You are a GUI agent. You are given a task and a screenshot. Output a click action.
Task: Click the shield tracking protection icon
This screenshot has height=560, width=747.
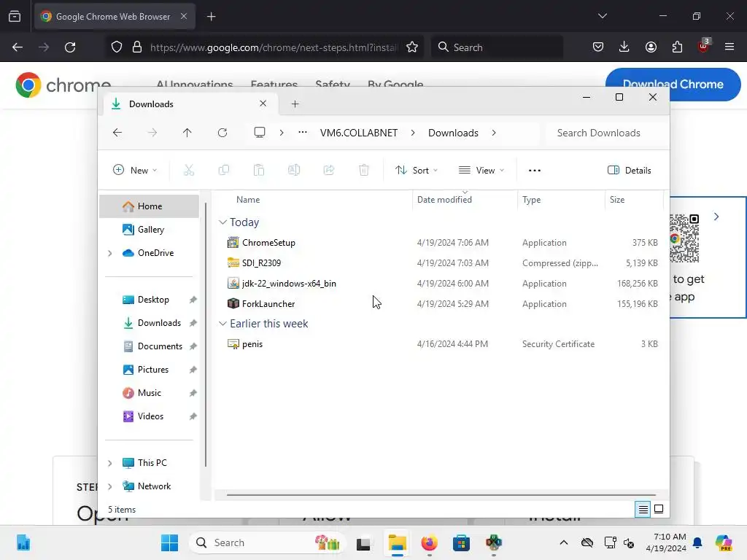117,47
